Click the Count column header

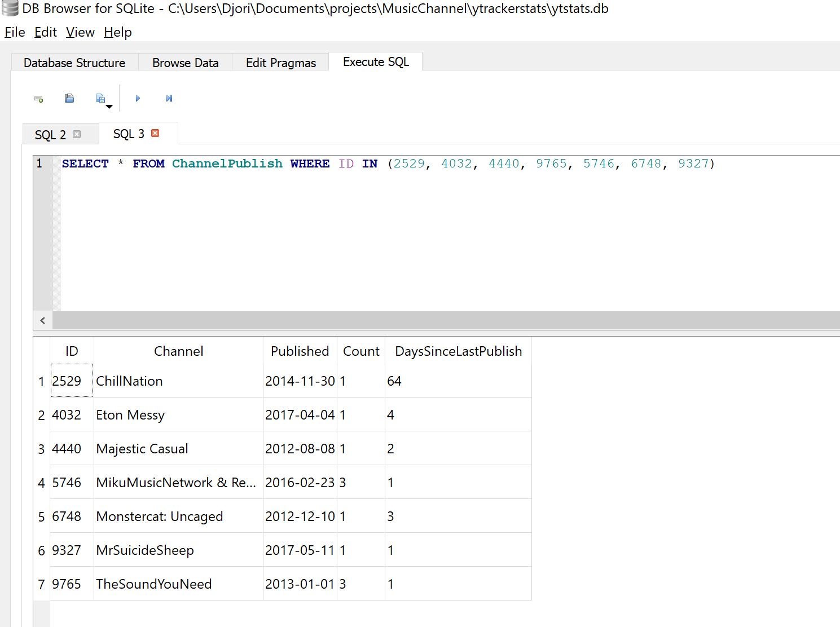(361, 351)
